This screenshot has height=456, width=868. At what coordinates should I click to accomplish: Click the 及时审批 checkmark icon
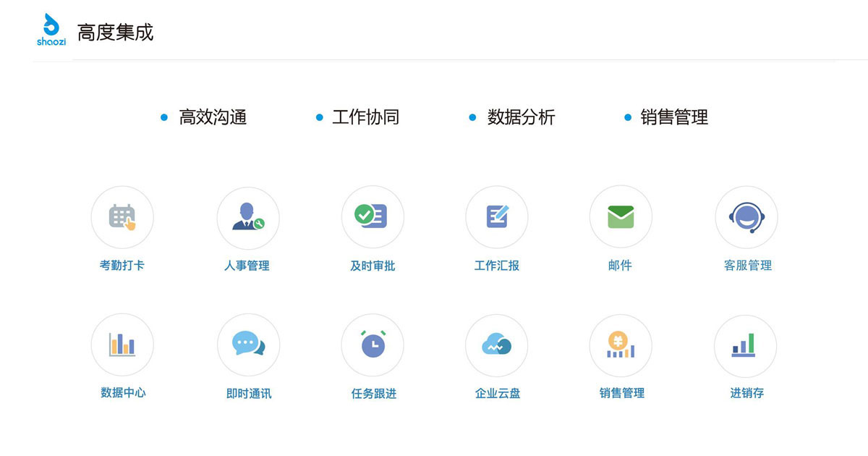(x=373, y=217)
